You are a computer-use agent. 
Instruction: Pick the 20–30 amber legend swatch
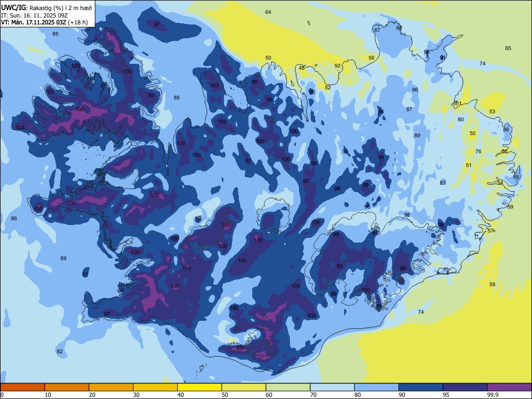click(111, 387)
